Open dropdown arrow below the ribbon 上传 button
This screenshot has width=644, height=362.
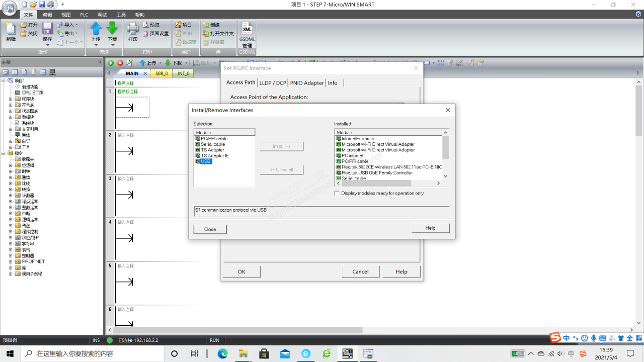pyautogui.click(x=96, y=45)
